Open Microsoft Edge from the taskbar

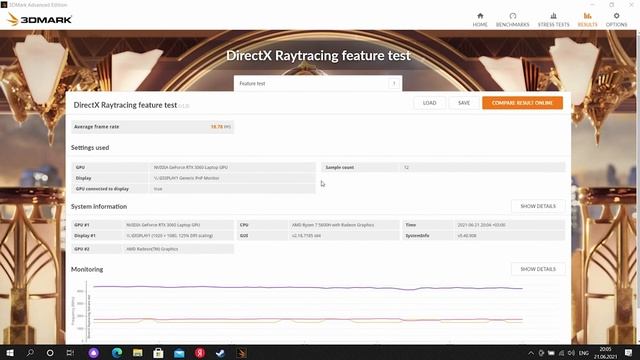[117, 353]
